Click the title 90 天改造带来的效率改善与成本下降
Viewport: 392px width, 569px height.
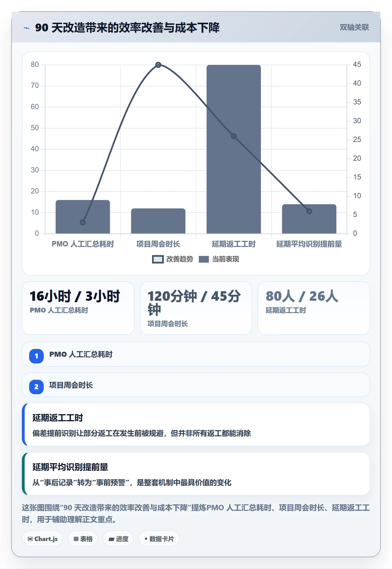127,28
